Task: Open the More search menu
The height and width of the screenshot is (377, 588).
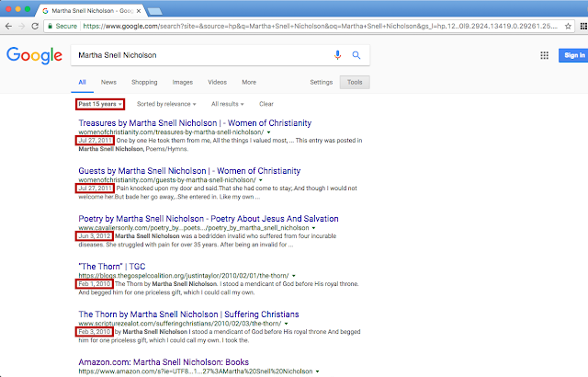Action: 249,82
